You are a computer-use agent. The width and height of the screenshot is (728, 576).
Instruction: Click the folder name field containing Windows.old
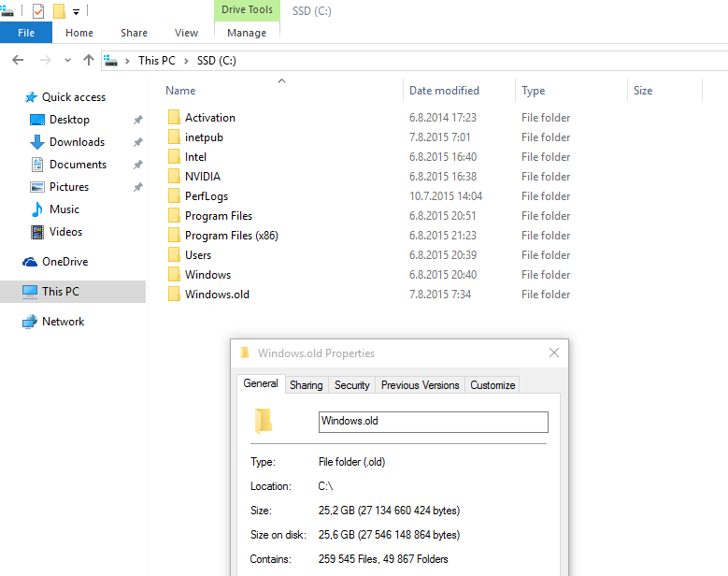pos(434,422)
